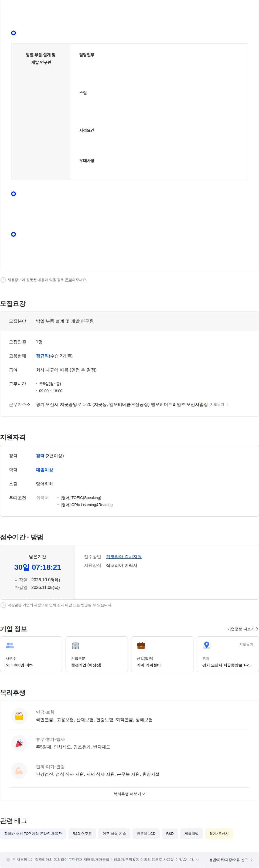Select the 경기>오산시 location tag
Image resolution: width=259 pixels, height=868 pixels.
(219, 833)
